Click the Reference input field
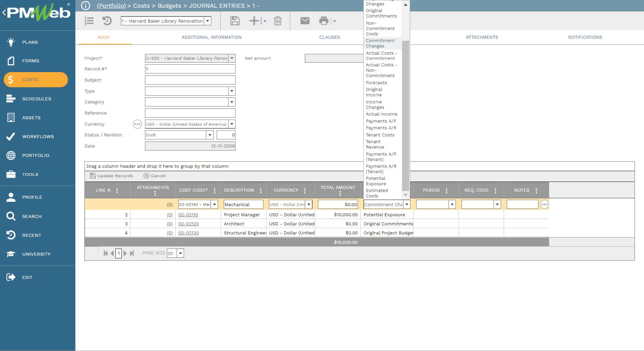This screenshot has width=644, height=351. [190, 113]
